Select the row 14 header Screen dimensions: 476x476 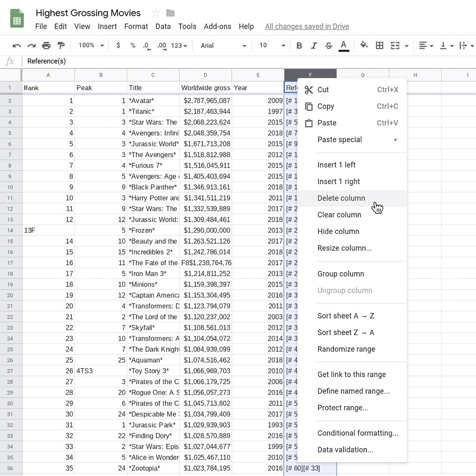click(10, 231)
